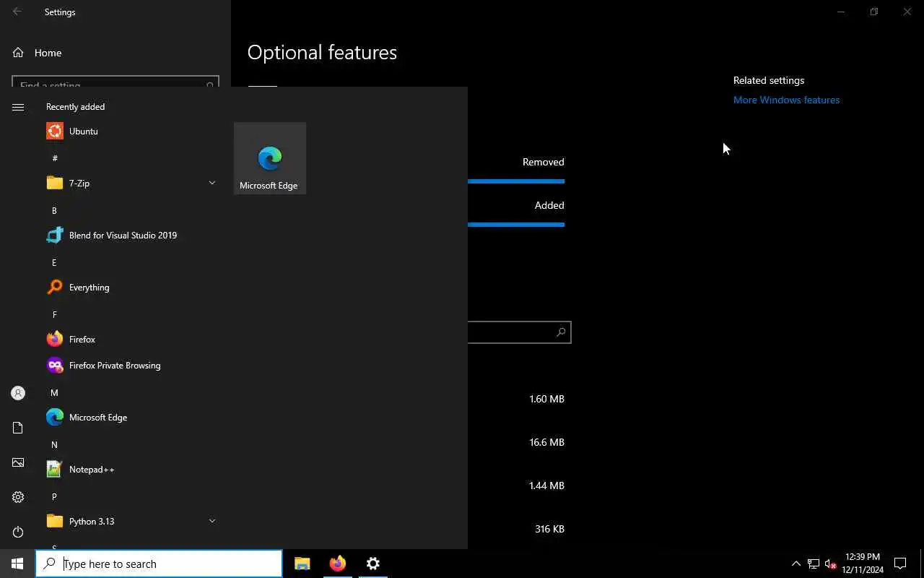Expand the Python 3.13 folder chevron

[212, 521]
